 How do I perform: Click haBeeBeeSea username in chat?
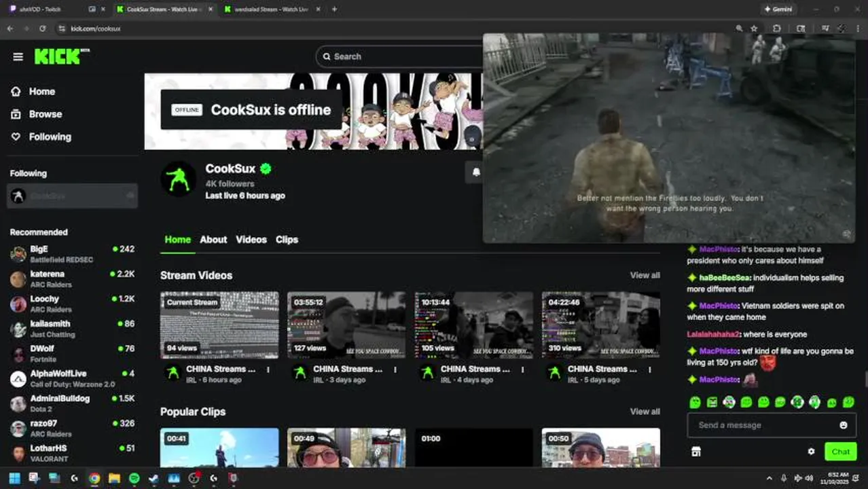[x=724, y=278]
